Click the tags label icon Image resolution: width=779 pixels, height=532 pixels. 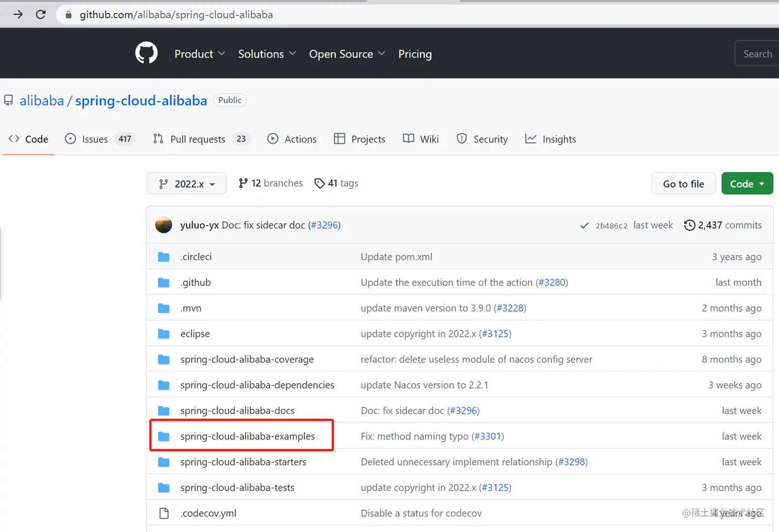tap(319, 183)
